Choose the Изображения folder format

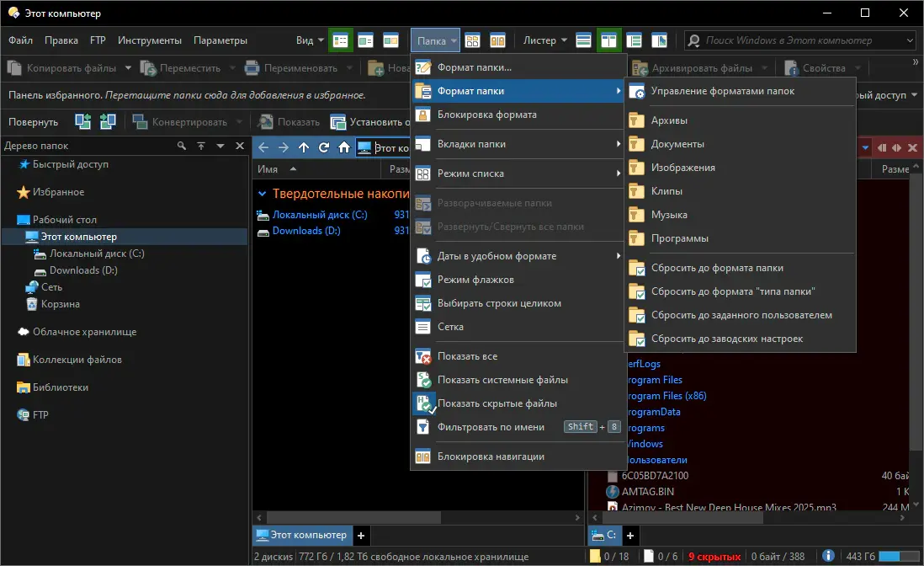tap(741, 168)
